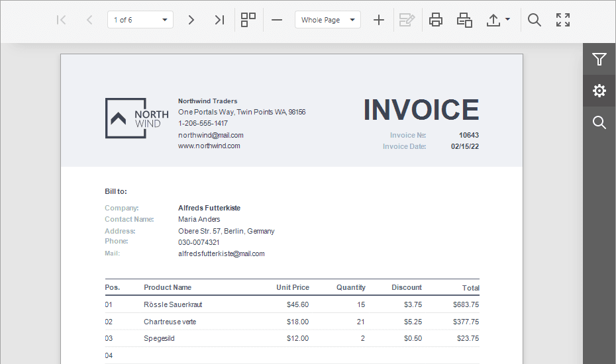Image resolution: width=616 pixels, height=364 pixels.
Task: Toggle editing fields highlight
Action: [x=407, y=20]
